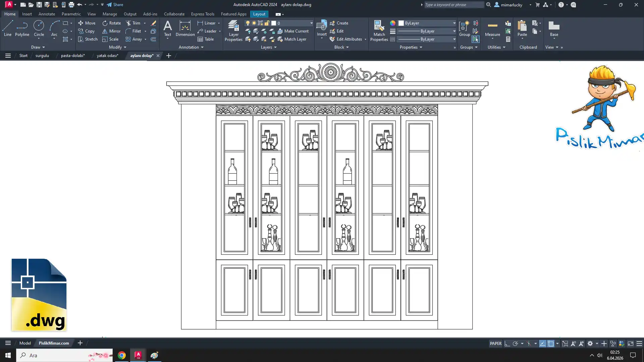644x362 pixels.
Task: Click the Make Current layer button
Action: pos(293,31)
